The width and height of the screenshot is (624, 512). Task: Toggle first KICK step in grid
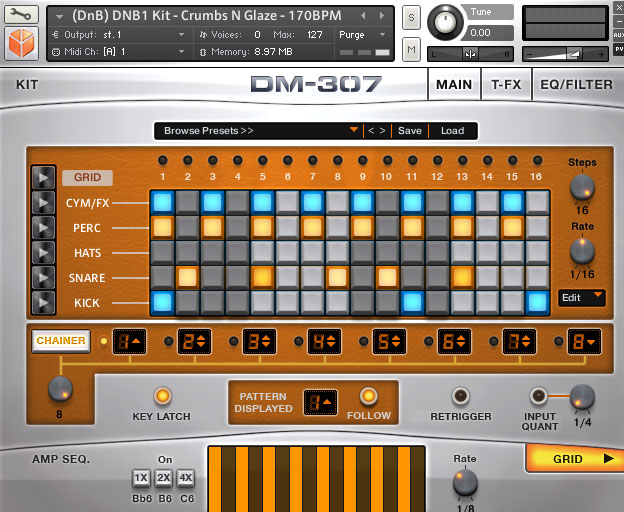coord(162,302)
